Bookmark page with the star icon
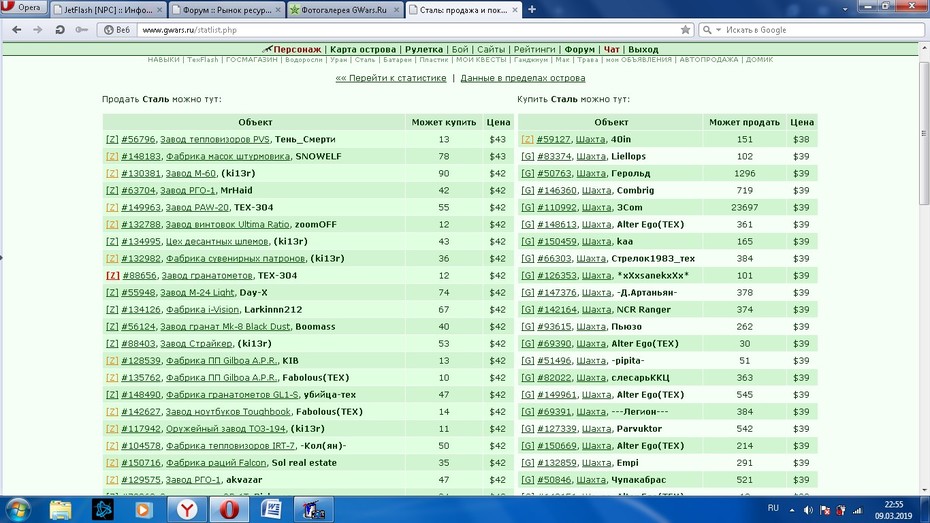 click(x=685, y=30)
